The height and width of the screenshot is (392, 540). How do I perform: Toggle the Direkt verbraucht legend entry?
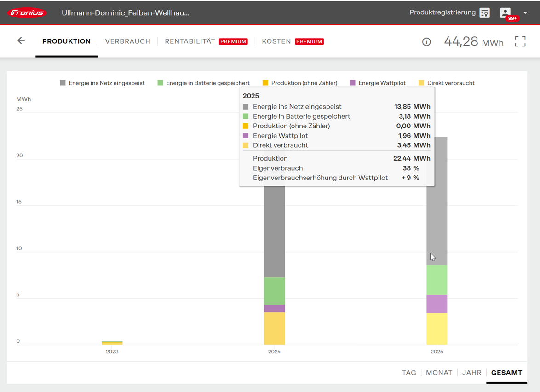[x=446, y=83]
